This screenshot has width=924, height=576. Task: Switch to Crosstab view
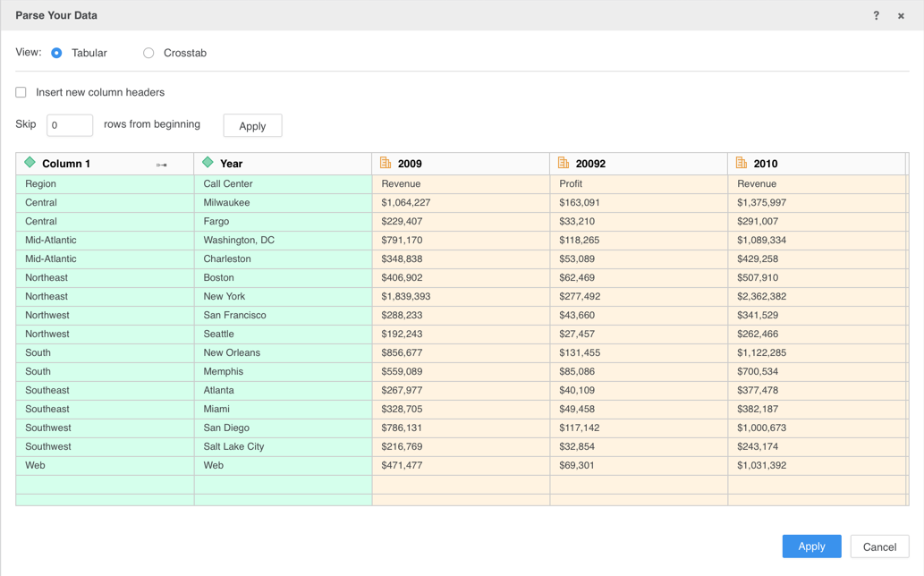pos(148,53)
